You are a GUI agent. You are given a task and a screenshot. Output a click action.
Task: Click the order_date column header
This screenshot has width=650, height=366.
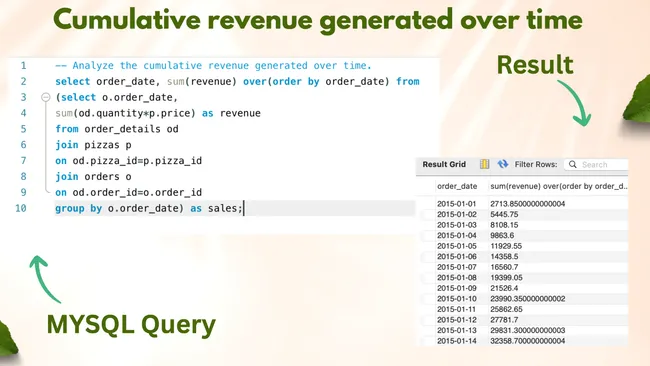457,186
